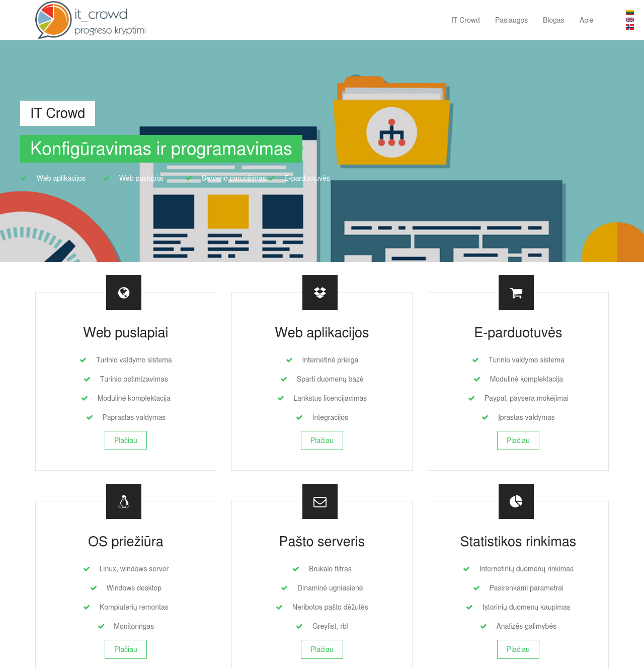Click 'Web puslapiai' in the hero banner list
The height and width of the screenshot is (668, 644).
pyautogui.click(x=141, y=178)
